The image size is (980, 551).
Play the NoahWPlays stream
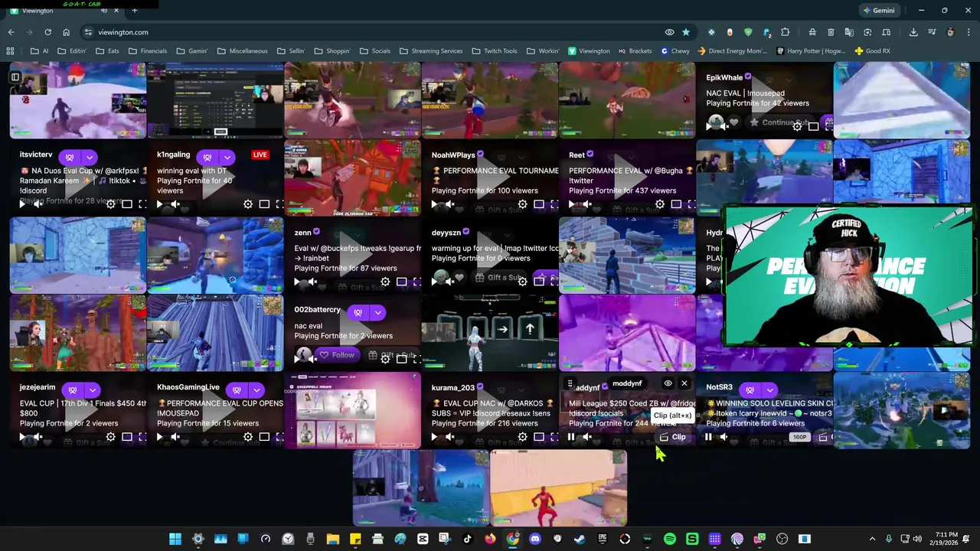click(434, 204)
